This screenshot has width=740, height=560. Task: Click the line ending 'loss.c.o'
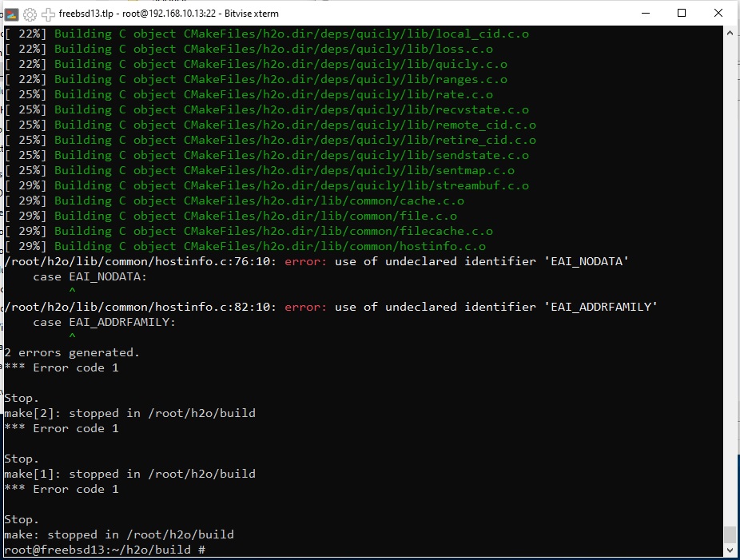click(249, 49)
